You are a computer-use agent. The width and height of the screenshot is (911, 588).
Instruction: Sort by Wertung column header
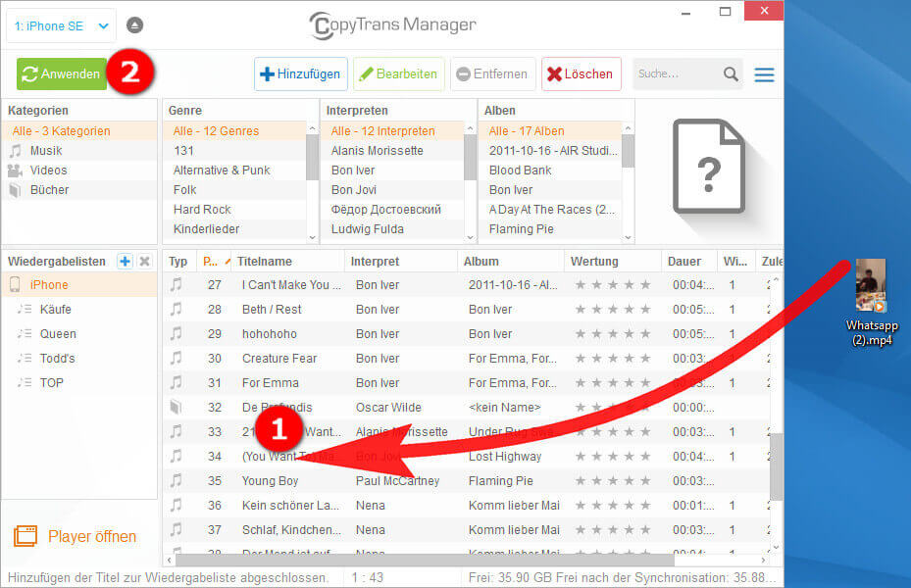click(612, 262)
